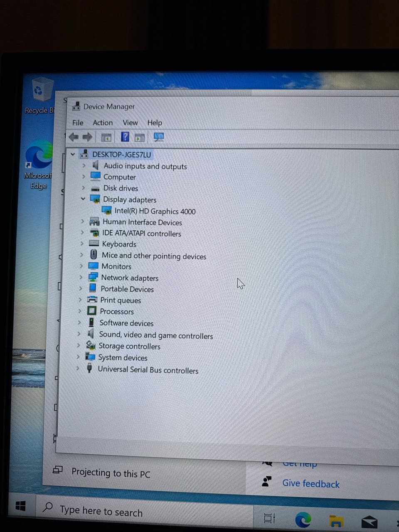
Task: Click Give feedback link in Settings window
Action: pos(311,484)
